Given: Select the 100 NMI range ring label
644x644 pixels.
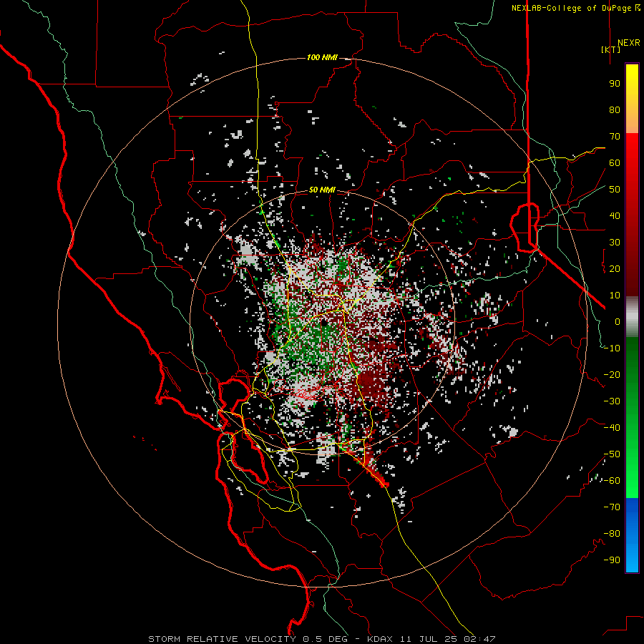Looking at the screenshot, I should 322,57.
